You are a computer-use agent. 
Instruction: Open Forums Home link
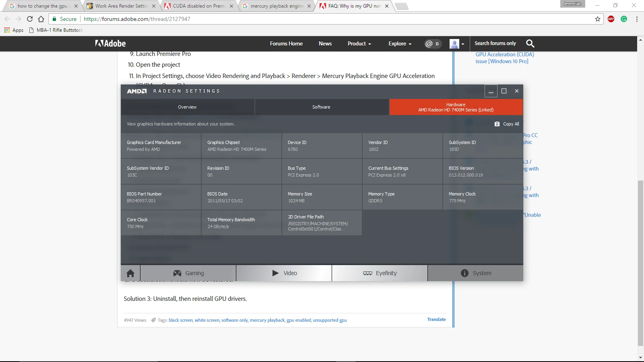pos(286,43)
